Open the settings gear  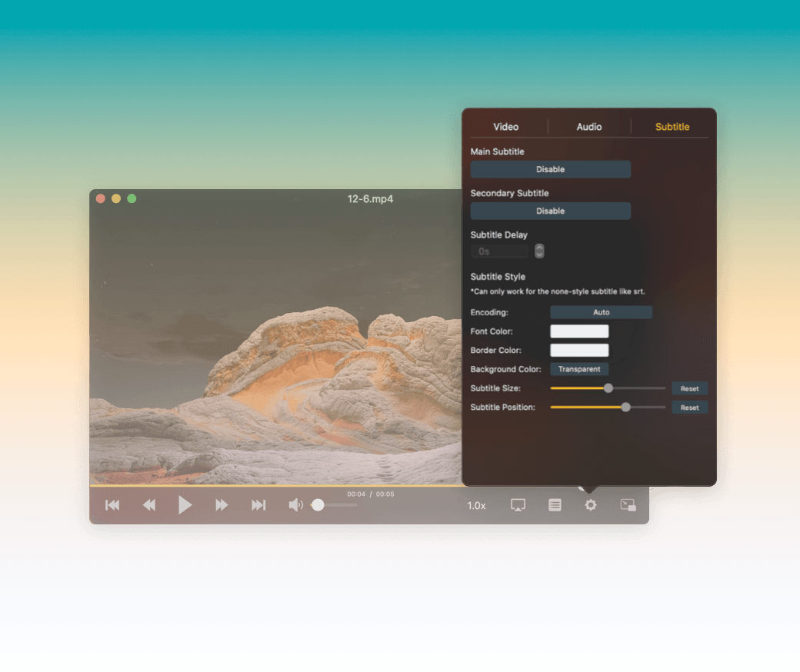(590, 504)
